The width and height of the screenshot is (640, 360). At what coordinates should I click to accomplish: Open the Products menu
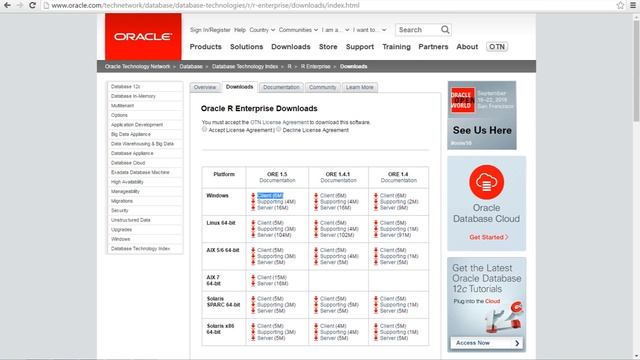pos(206,47)
